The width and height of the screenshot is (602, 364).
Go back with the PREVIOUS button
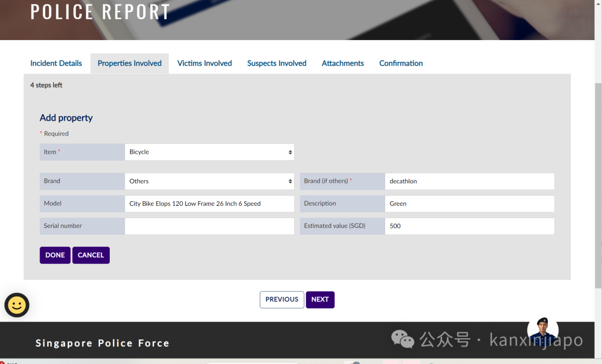click(282, 299)
